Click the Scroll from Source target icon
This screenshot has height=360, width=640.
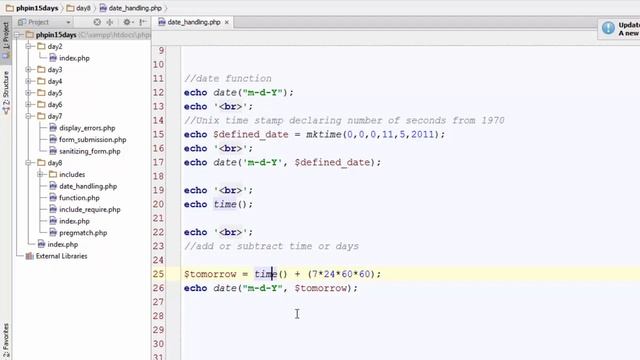point(97,22)
